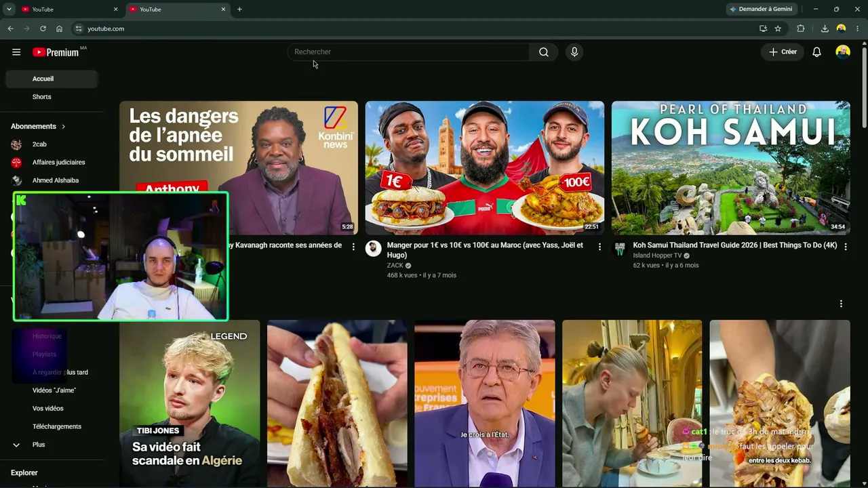Start voice search with the microphone
This screenshot has height=488, width=868.
(574, 52)
